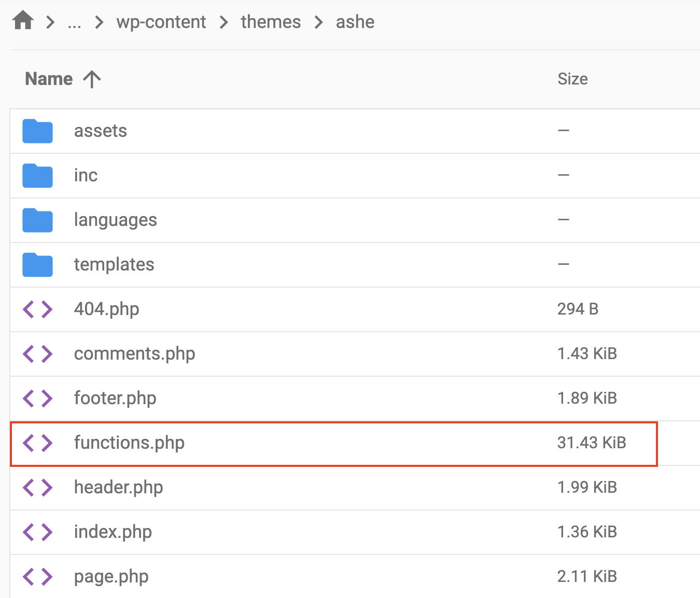
Task: Open the page.php file entry
Action: click(110, 577)
